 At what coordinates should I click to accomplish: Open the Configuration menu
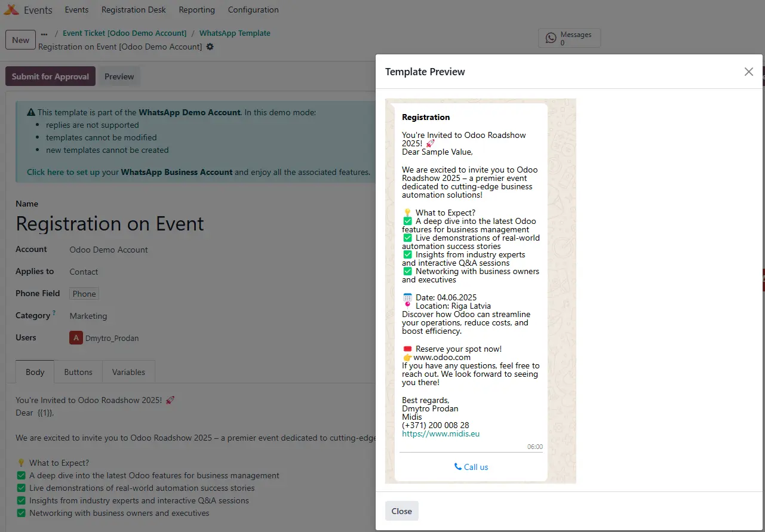pyautogui.click(x=253, y=10)
